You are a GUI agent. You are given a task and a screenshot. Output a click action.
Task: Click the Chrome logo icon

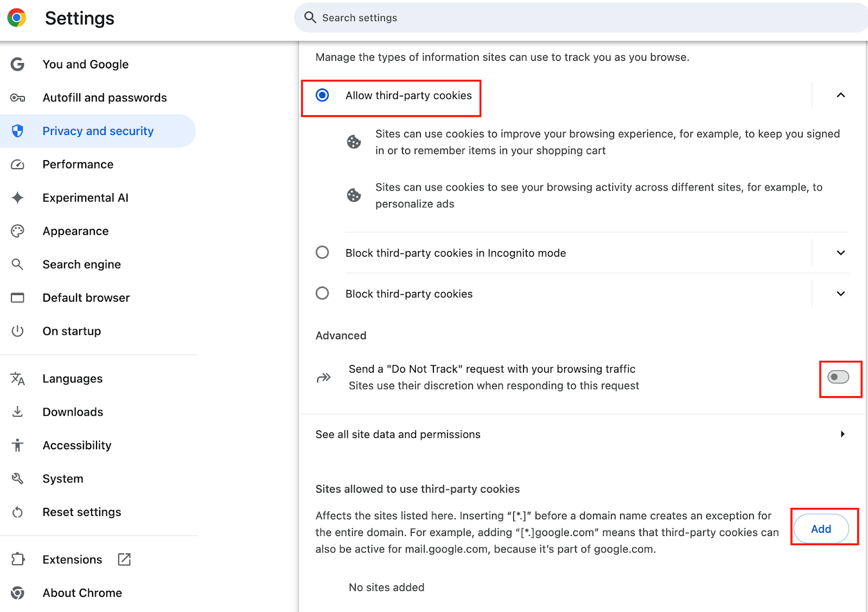pos(17,18)
